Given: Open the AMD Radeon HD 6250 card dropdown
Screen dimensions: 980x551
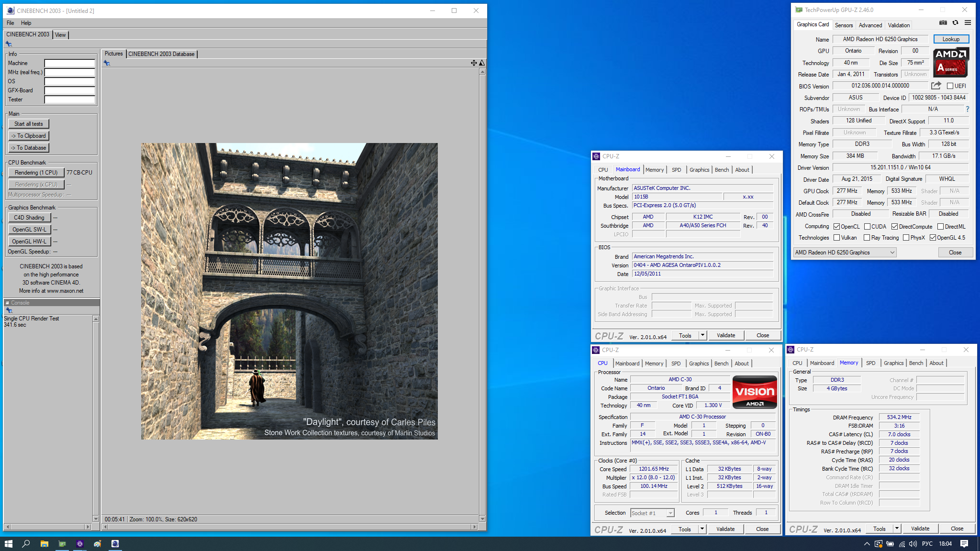Looking at the screenshot, I should click(x=845, y=253).
